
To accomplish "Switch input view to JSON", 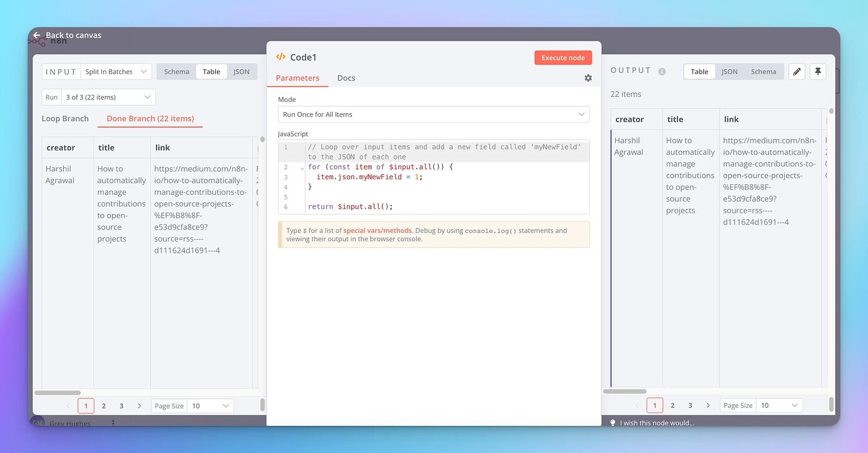I will 242,72.
